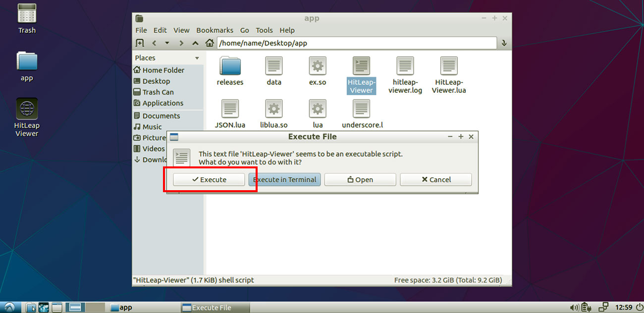The height and width of the screenshot is (313, 644).
Task: Click the Execute in Terminal button
Action: [285, 179]
